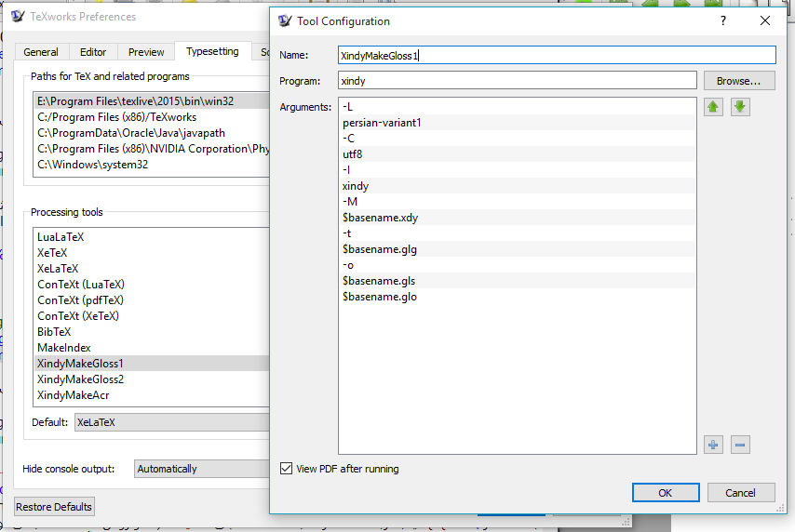795x532 pixels.
Task: Select XindyMakeGloss2 in Processing tools
Action: [80, 379]
